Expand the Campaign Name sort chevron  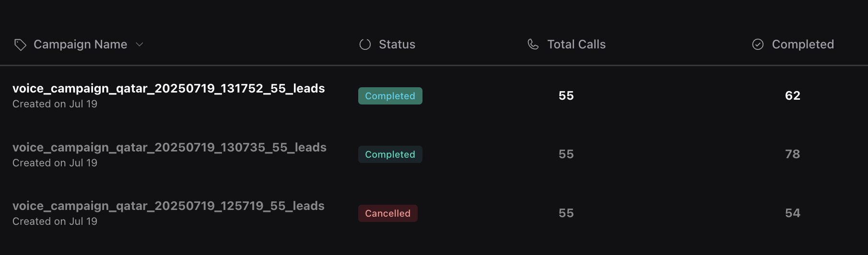coord(140,45)
